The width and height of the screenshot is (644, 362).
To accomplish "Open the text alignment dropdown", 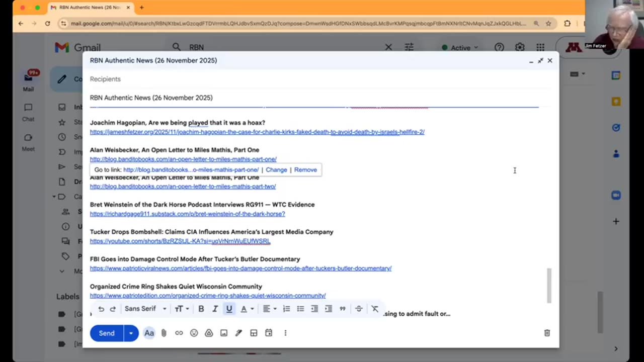I will 269,309.
